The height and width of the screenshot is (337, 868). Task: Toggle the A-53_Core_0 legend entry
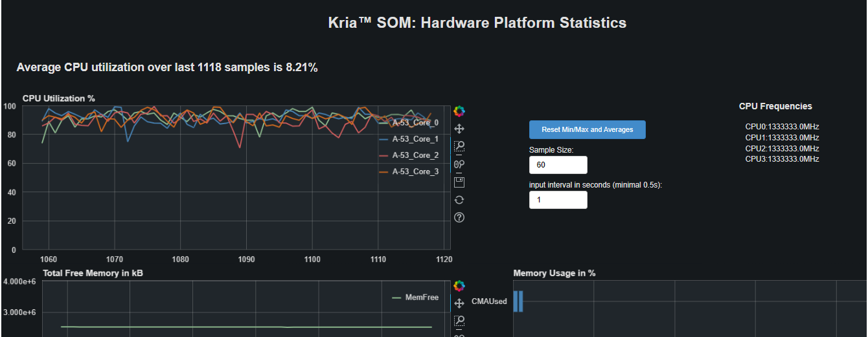click(x=409, y=122)
